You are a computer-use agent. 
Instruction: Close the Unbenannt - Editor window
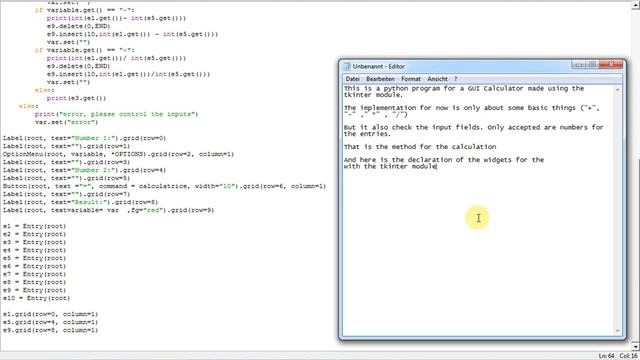pos(611,65)
